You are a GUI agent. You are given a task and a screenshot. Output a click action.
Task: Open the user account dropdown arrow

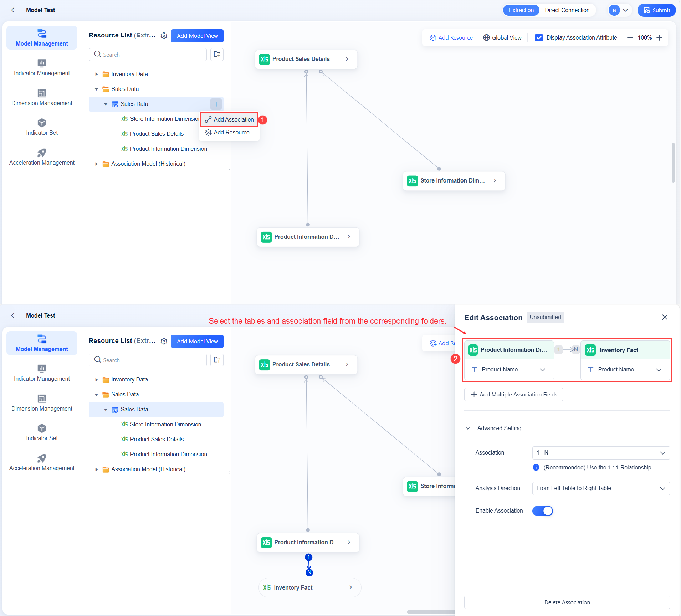pos(625,10)
